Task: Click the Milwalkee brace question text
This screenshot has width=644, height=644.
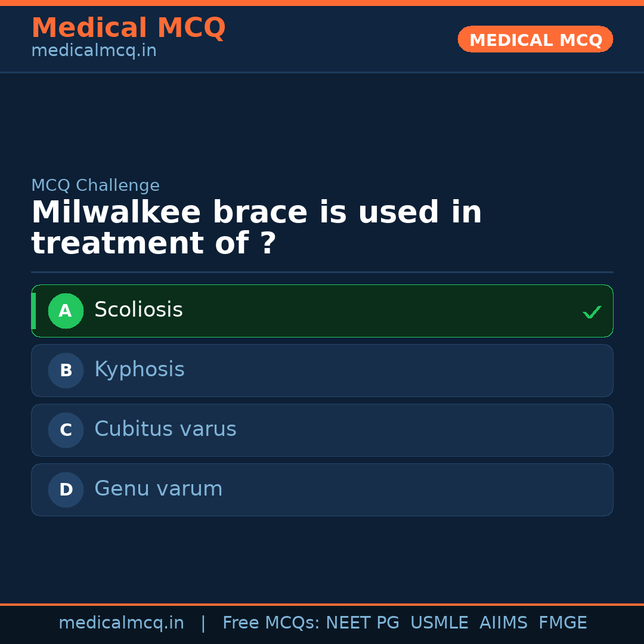Action: pyautogui.click(x=256, y=228)
